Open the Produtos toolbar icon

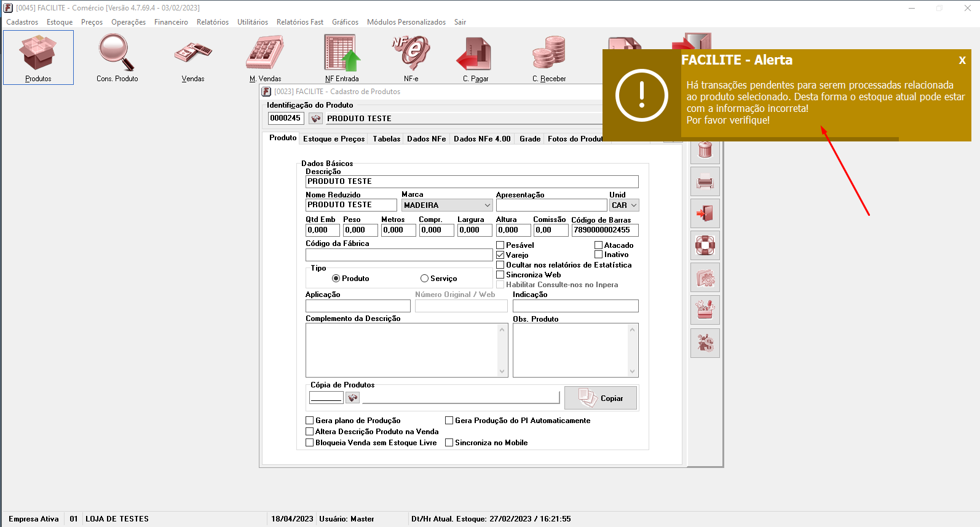38,57
